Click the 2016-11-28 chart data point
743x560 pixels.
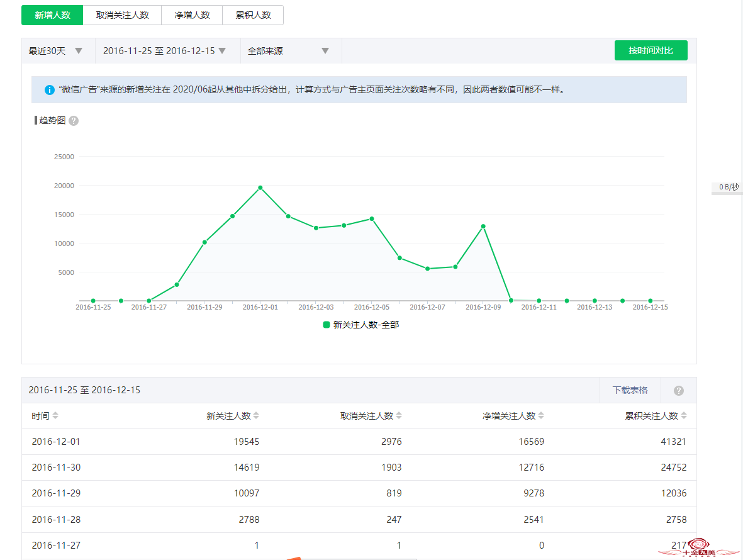click(x=177, y=285)
